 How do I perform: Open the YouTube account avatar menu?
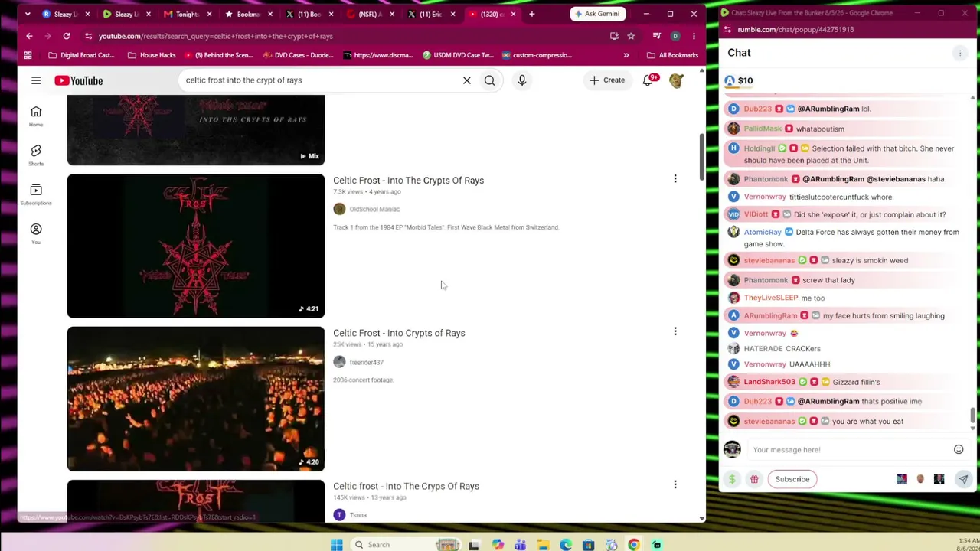click(676, 80)
